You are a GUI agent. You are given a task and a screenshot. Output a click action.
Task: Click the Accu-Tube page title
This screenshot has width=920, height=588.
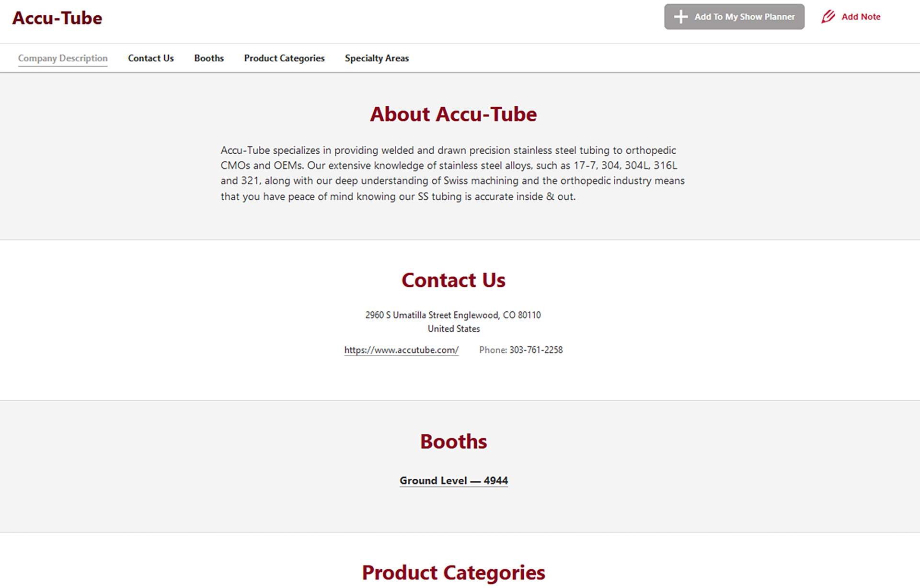pyautogui.click(x=57, y=18)
